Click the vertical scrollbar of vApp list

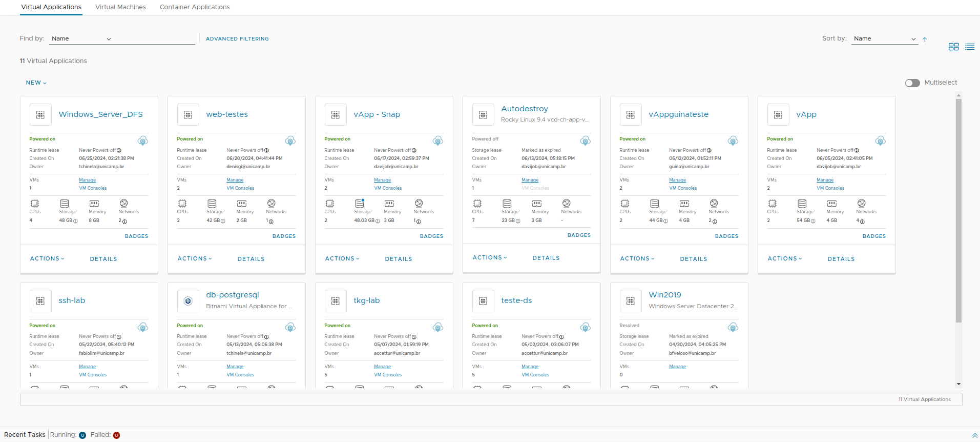[x=958, y=210]
